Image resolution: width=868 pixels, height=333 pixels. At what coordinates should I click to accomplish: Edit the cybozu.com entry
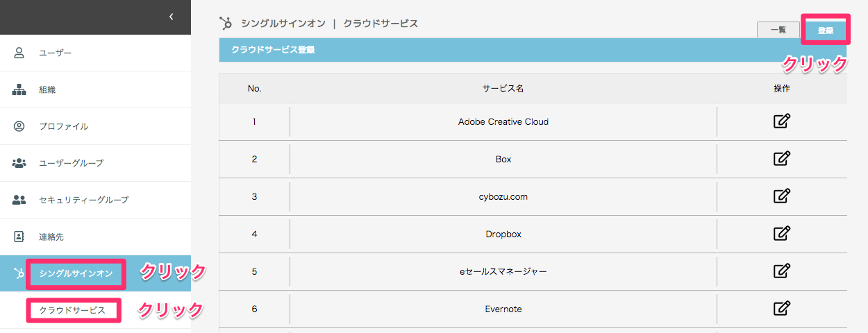tap(782, 196)
